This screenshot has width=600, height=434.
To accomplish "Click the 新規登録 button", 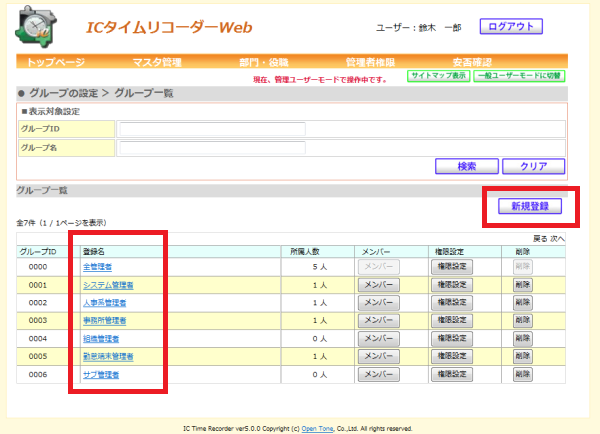I will click(530, 206).
